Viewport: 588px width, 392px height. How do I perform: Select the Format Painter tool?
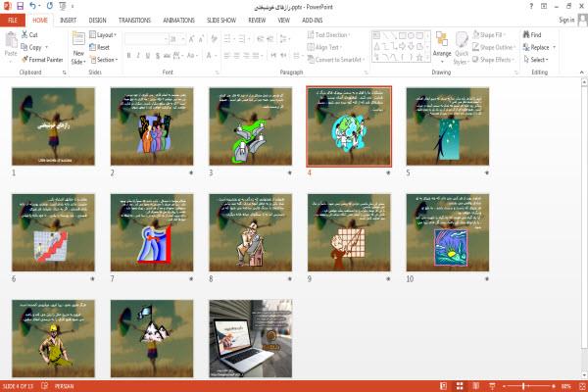(x=42, y=60)
